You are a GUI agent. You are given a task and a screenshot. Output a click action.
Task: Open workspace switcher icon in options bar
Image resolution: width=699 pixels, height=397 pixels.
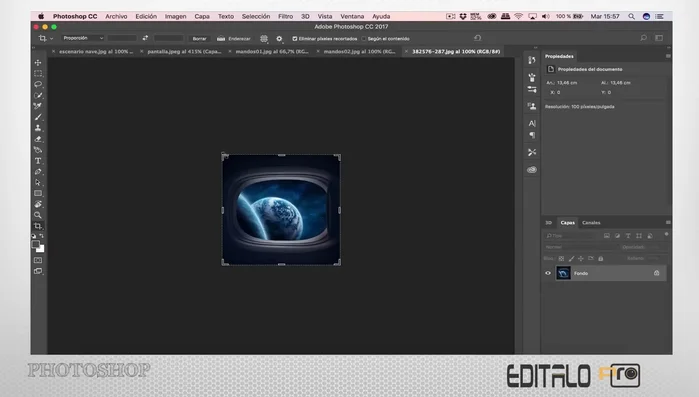[x=659, y=38]
